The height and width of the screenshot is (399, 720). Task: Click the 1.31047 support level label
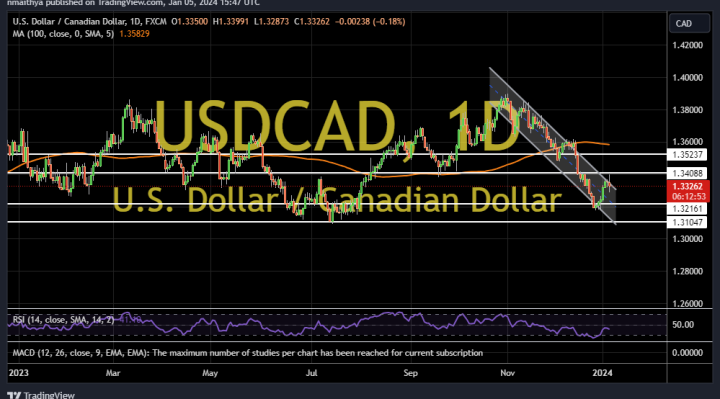pyautogui.click(x=687, y=223)
